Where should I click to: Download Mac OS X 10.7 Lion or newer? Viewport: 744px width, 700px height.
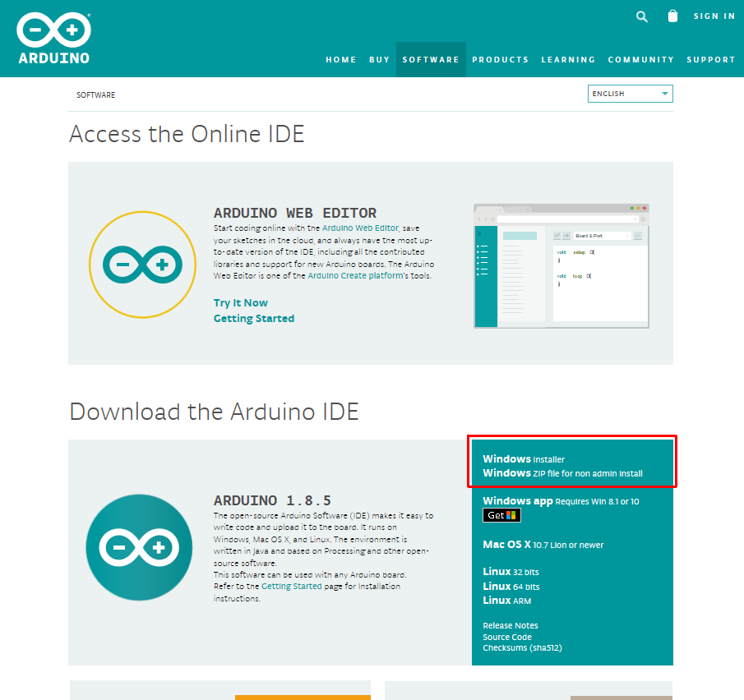click(x=543, y=545)
